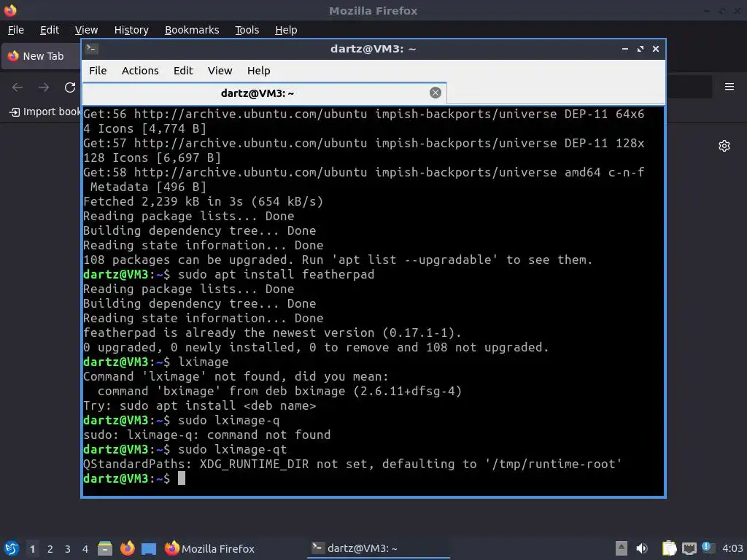Switch to workspace 4 in the pager
Image resolution: width=747 pixels, height=560 pixels.
[x=85, y=549]
